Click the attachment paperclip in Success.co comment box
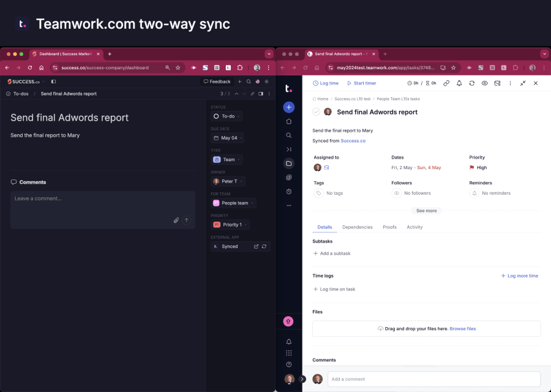The width and height of the screenshot is (551, 392). pos(176,221)
